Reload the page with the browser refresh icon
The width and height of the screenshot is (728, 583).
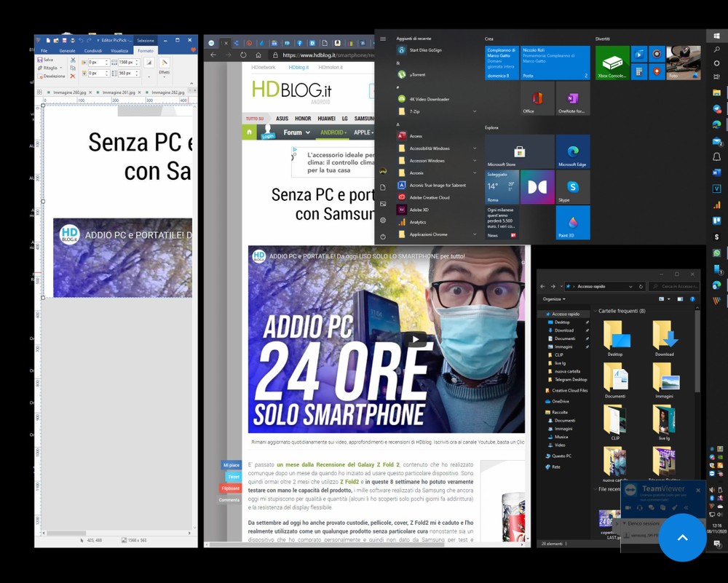(244, 55)
